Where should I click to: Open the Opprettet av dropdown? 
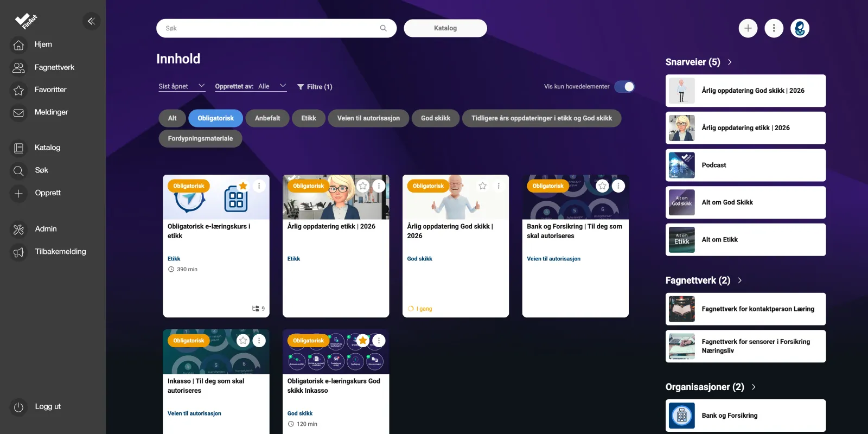tap(251, 86)
